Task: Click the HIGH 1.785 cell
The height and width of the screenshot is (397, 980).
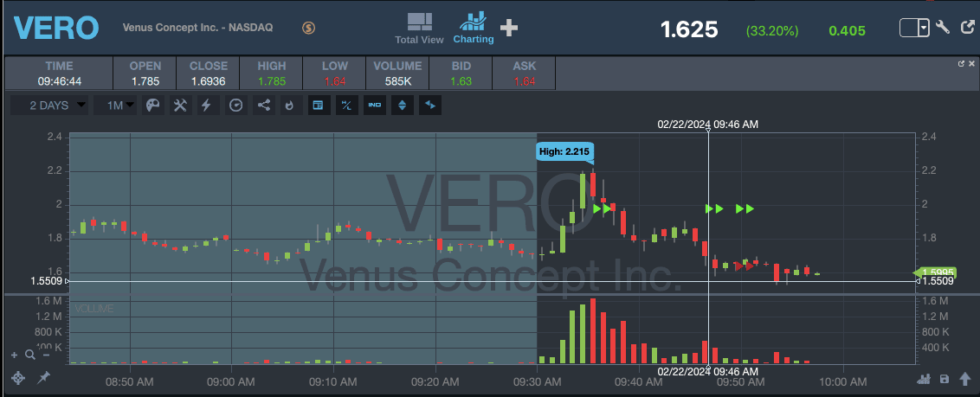Action: pyautogui.click(x=271, y=74)
